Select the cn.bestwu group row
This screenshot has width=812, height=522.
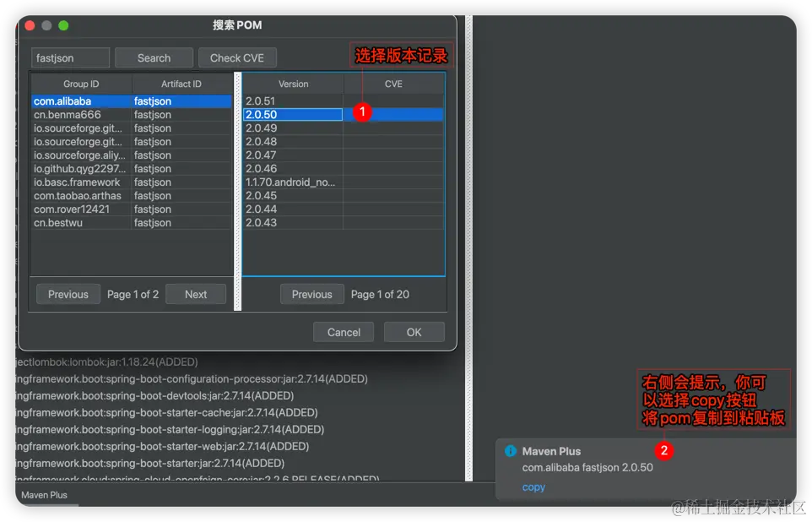[x=132, y=222]
